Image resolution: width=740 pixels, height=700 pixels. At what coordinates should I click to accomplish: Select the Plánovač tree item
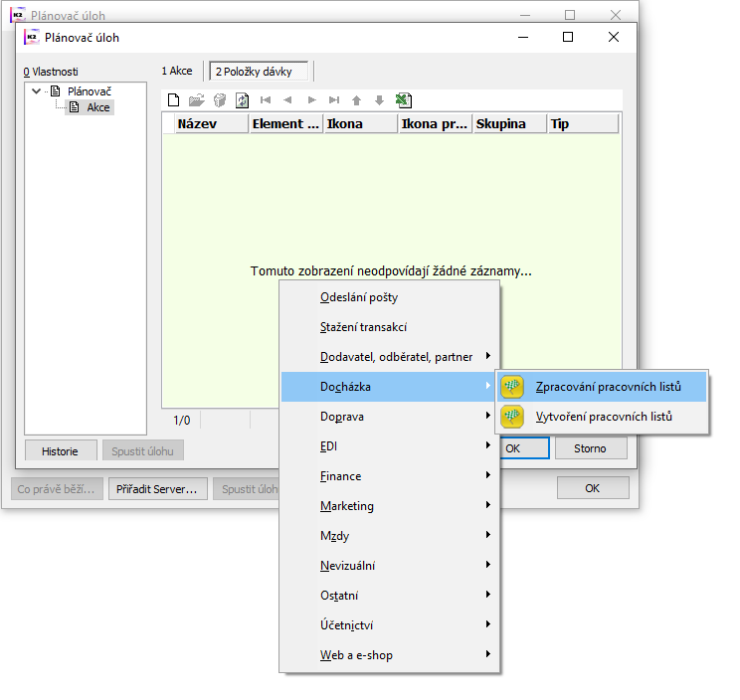pyautogui.click(x=90, y=91)
